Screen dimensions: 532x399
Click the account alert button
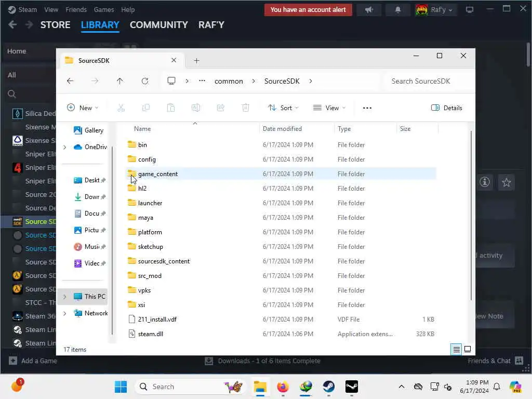click(x=308, y=9)
